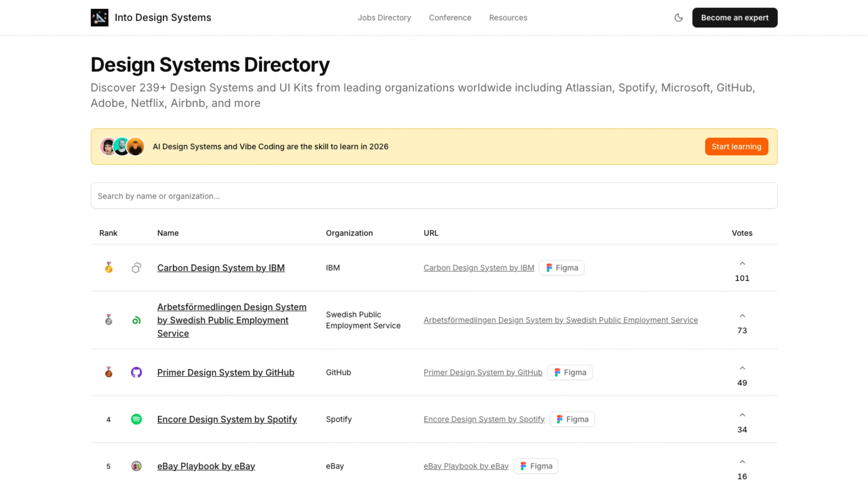
Task: Click the Arbetsförmedlingen green logo icon
Action: pos(136,320)
